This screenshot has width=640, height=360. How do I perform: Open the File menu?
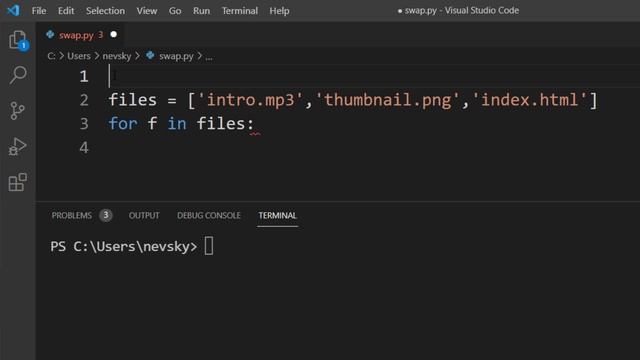point(39,11)
